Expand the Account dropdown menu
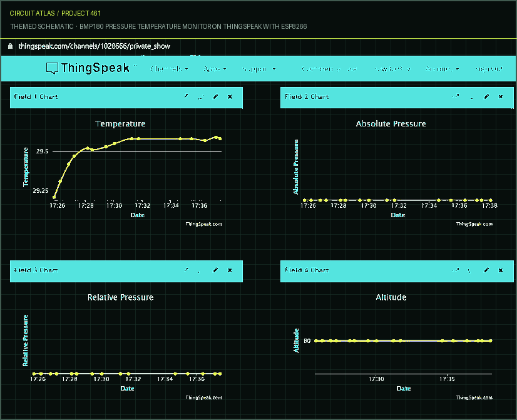The height and width of the screenshot is (420, 517). point(442,69)
